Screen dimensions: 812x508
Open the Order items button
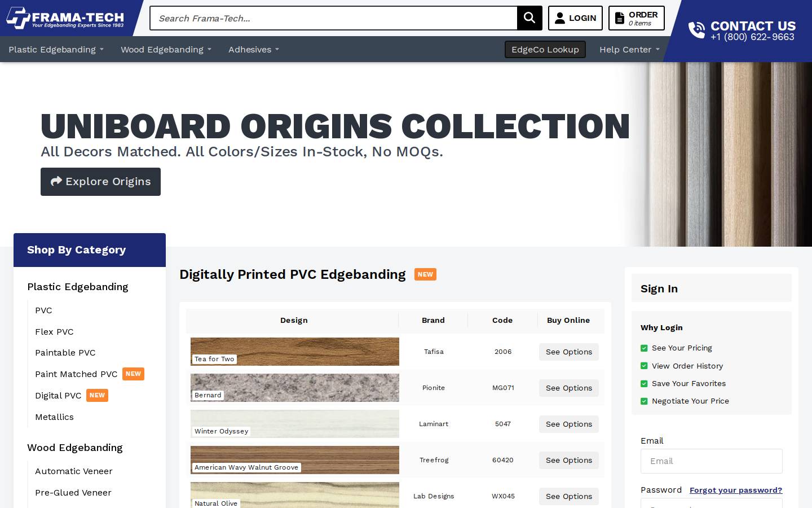click(x=636, y=18)
